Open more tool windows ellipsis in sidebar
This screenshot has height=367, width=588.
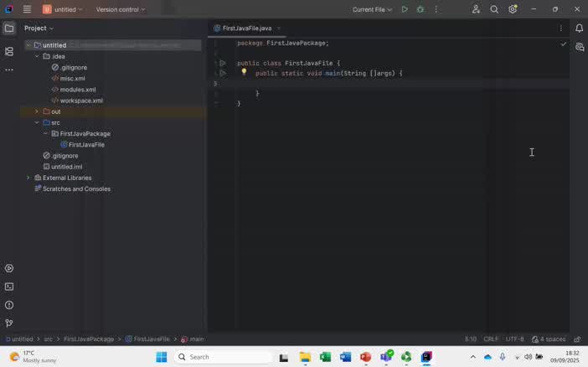[x=9, y=70]
